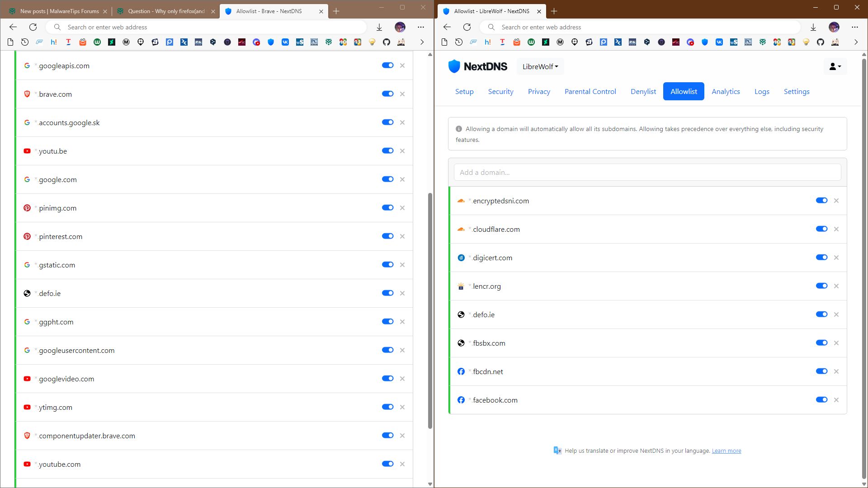Close the Allowlist - Brave browser tab

click(321, 11)
